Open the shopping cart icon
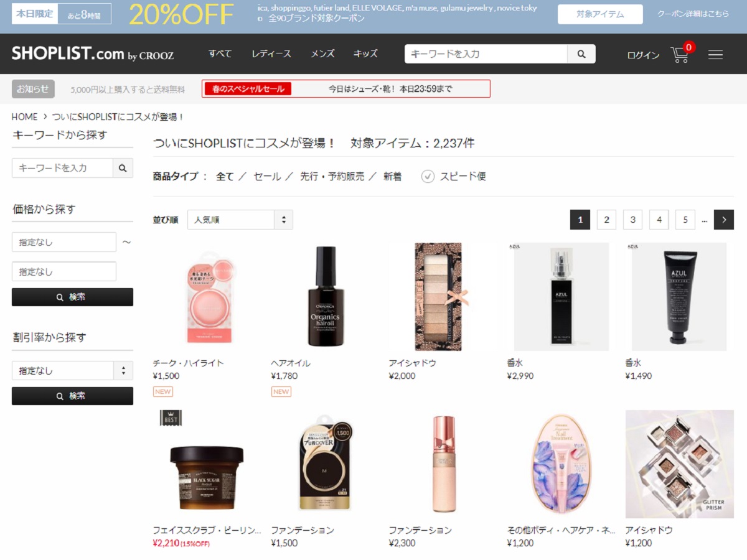747x560 pixels. tap(681, 54)
